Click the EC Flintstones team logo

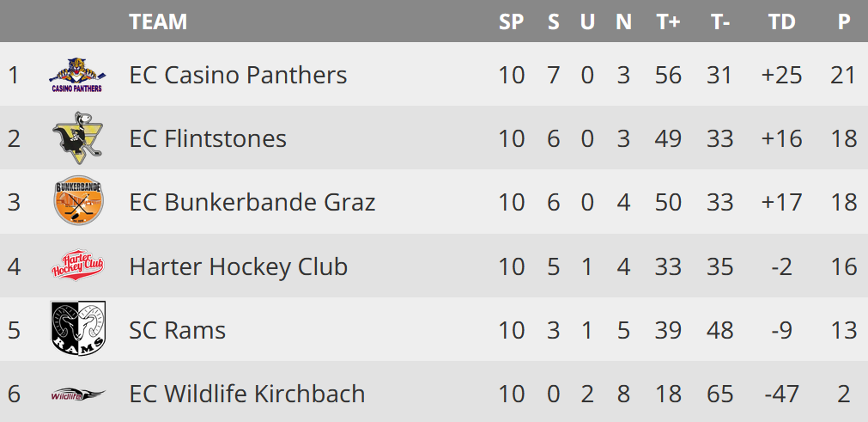click(x=78, y=138)
